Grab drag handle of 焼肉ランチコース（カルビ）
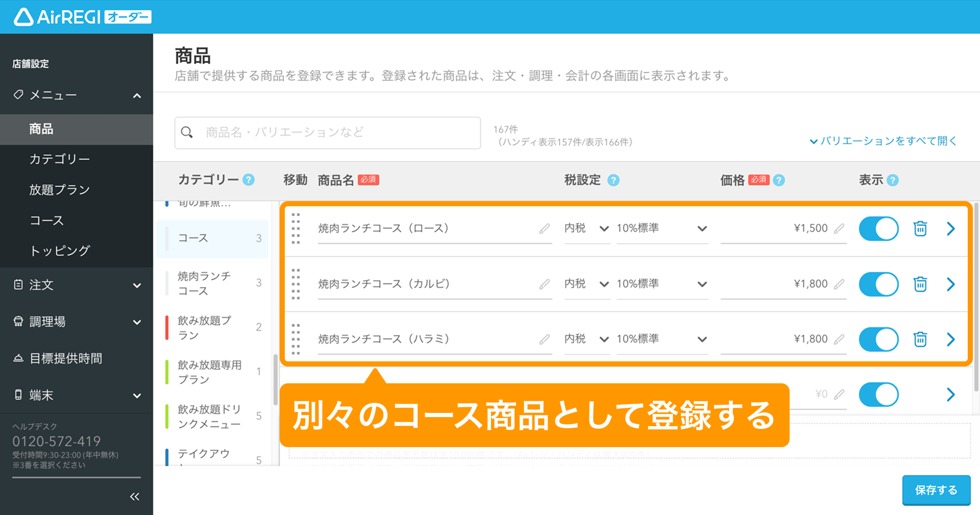The image size is (980, 515). (296, 284)
